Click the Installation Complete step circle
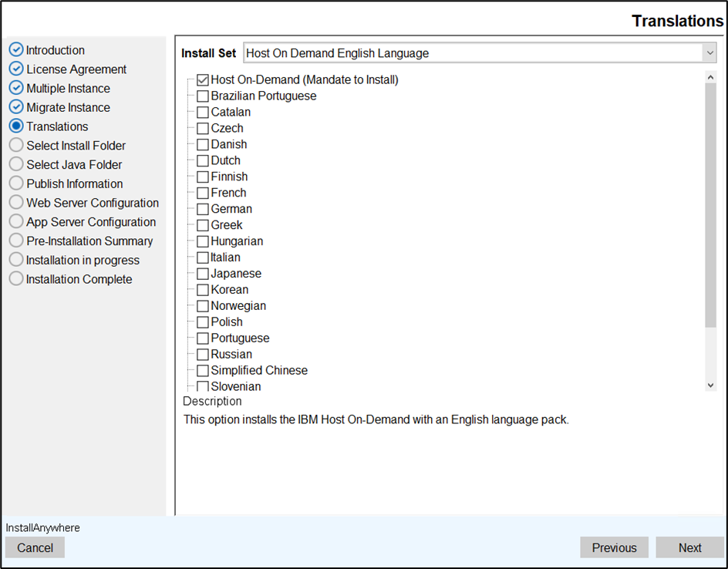728x569 pixels. click(x=16, y=279)
